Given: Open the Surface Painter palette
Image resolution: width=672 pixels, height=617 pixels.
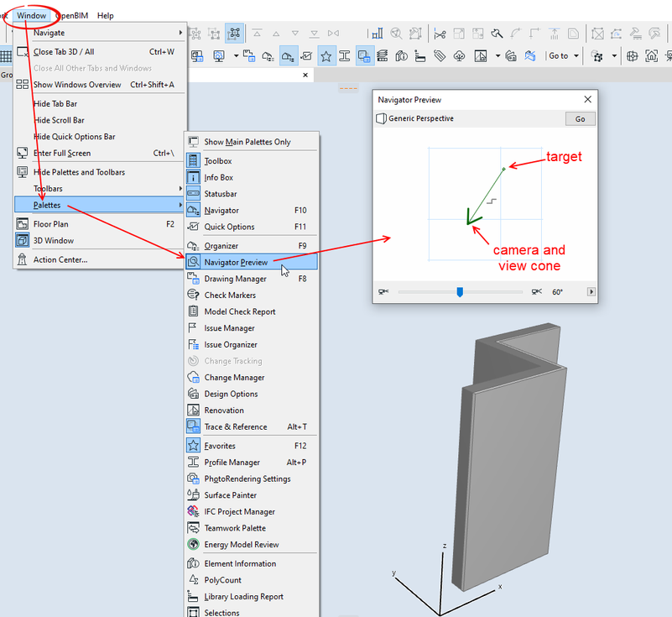Looking at the screenshot, I should (230, 495).
